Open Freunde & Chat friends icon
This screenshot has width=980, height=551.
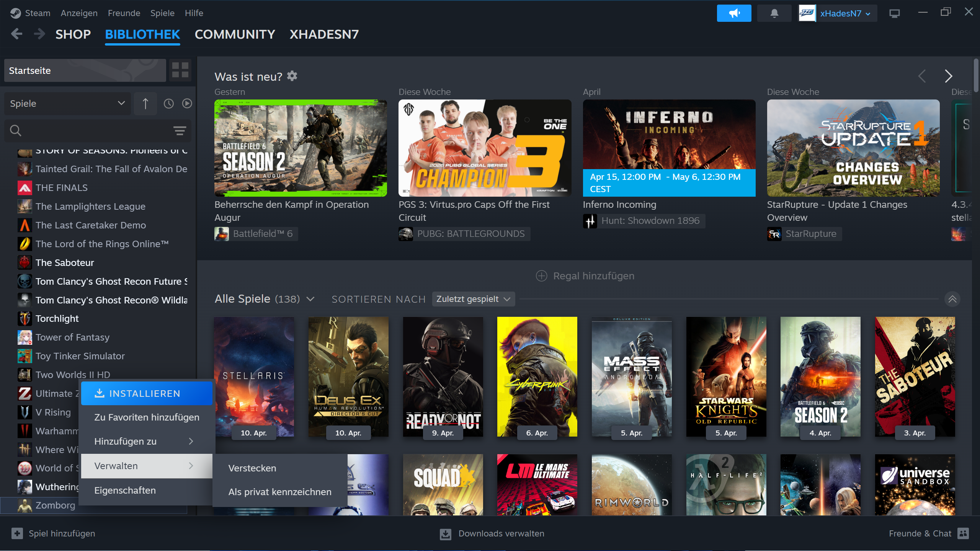[x=963, y=533]
